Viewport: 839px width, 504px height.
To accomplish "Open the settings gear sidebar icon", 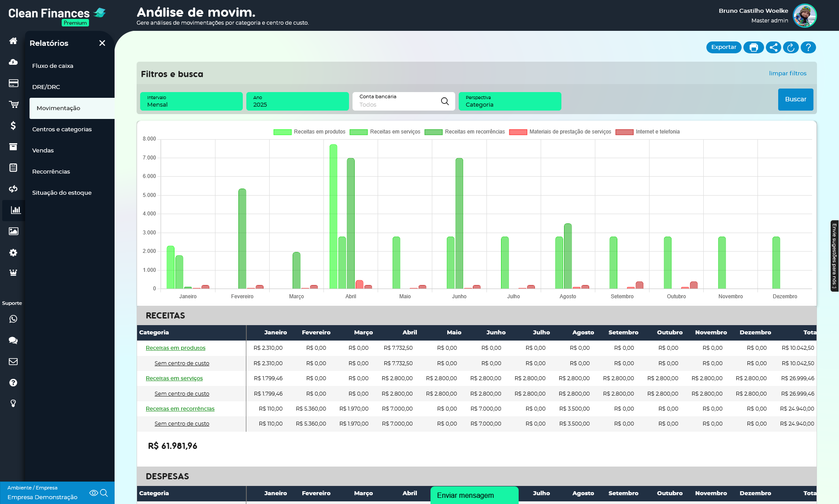I will point(13,252).
